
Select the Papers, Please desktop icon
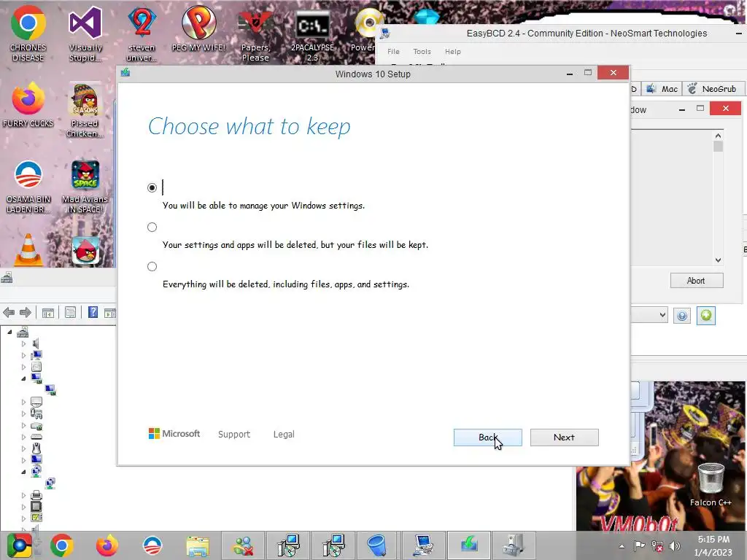point(255,36)
